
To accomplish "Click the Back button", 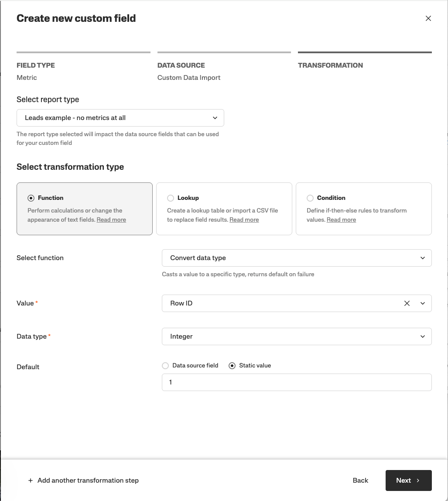I will [360, 480].
